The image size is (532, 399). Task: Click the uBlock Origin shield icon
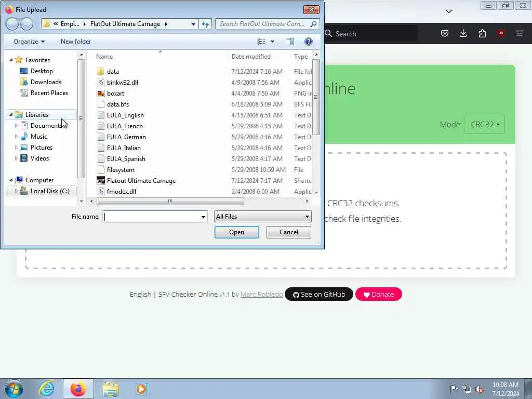pyautogui.click(x=501, y=33)
